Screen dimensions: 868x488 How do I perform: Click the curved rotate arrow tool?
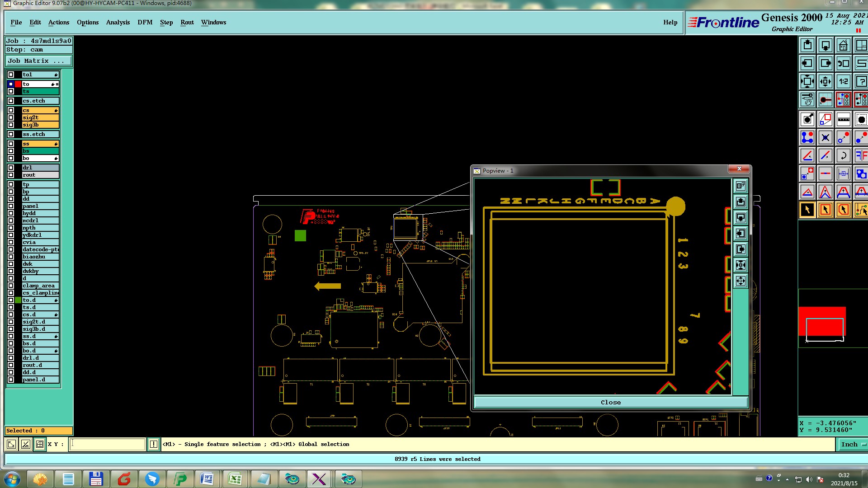[x=843, y=156]
